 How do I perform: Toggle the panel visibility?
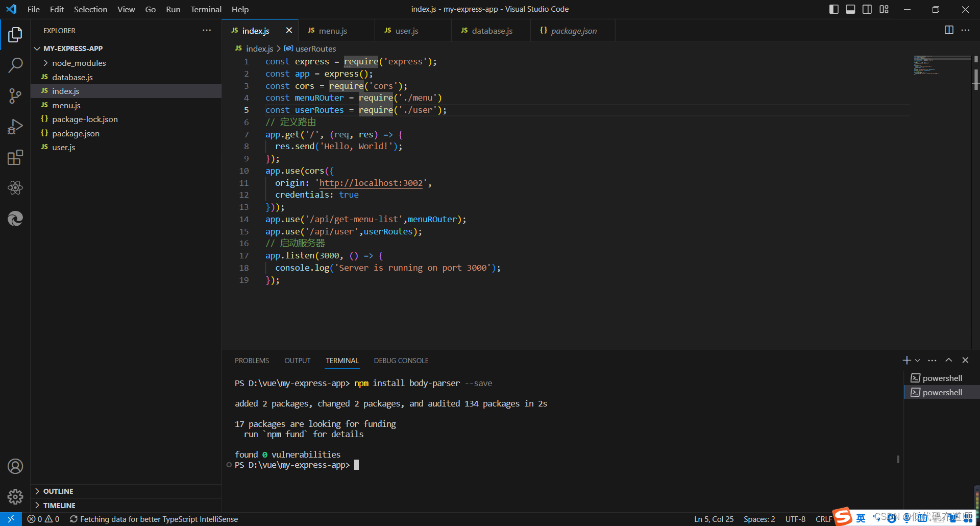pos(850,9)
